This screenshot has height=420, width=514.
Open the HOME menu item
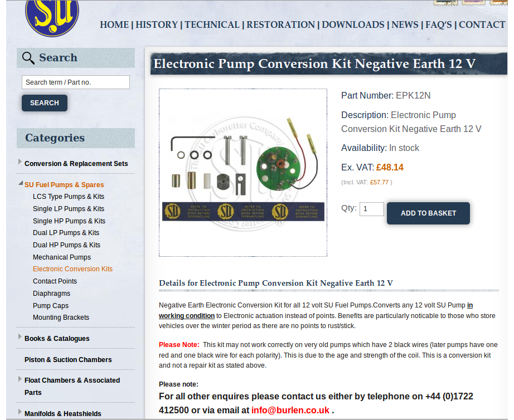tap(114, 25)
